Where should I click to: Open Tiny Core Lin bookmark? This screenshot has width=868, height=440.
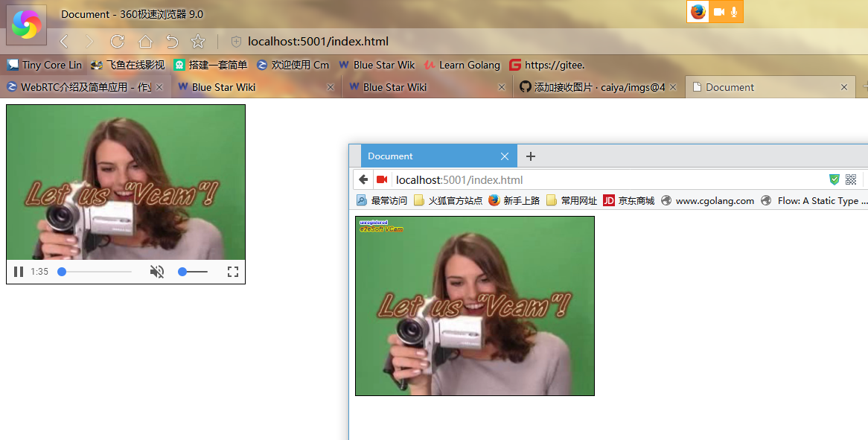click(44, 65)
